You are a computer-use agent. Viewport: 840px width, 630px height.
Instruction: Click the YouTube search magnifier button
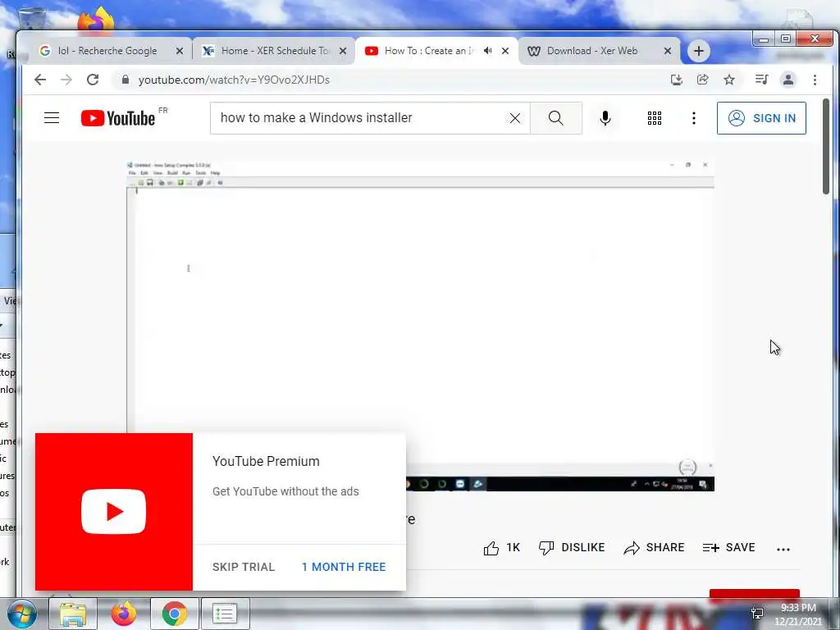click(x=556, y=118)
